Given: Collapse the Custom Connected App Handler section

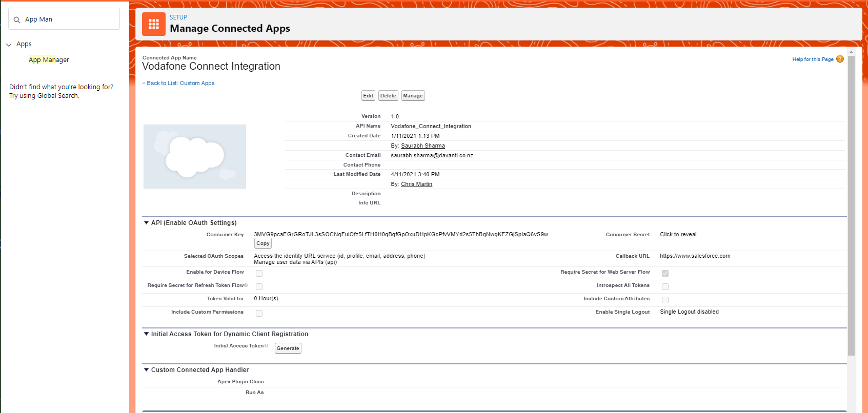Looking at the screenshot, I should point(146,370).
